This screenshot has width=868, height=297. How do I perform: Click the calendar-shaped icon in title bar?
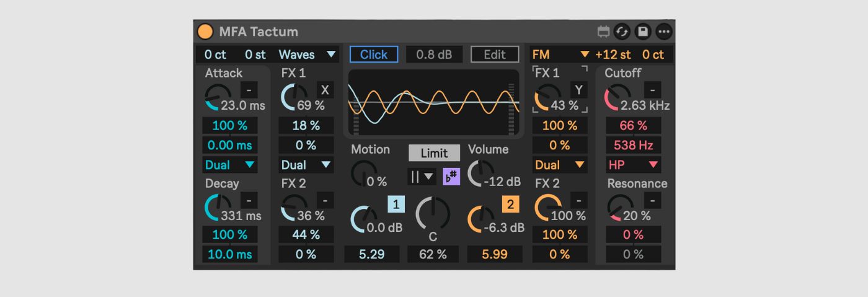[603, 32]
